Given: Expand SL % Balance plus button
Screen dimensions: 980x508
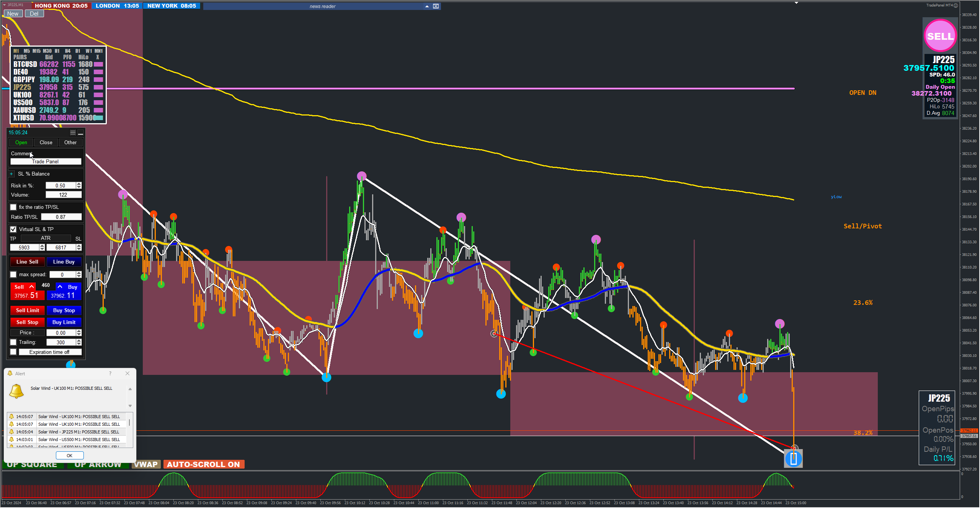Looking at the screenshot, I should point(11,174).
